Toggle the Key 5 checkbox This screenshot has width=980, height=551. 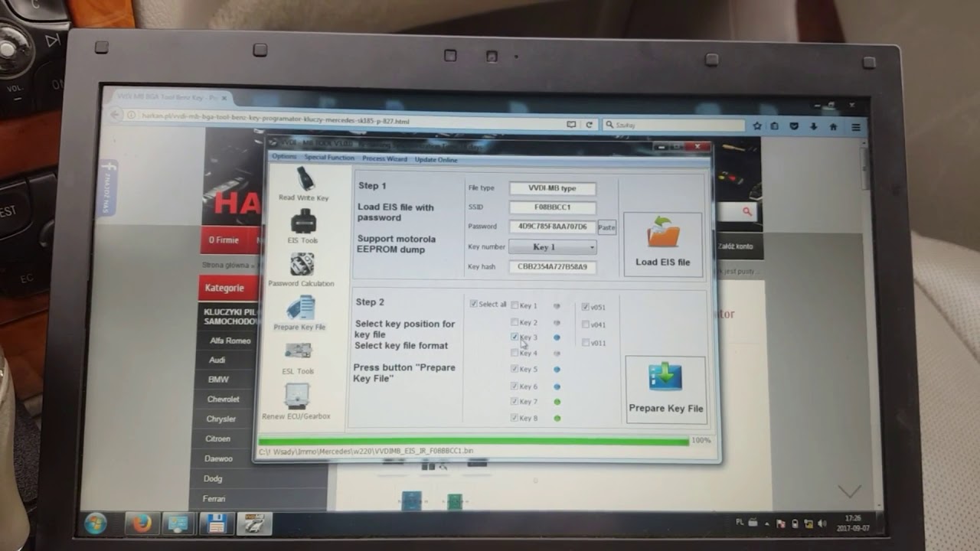pos(514,369)
